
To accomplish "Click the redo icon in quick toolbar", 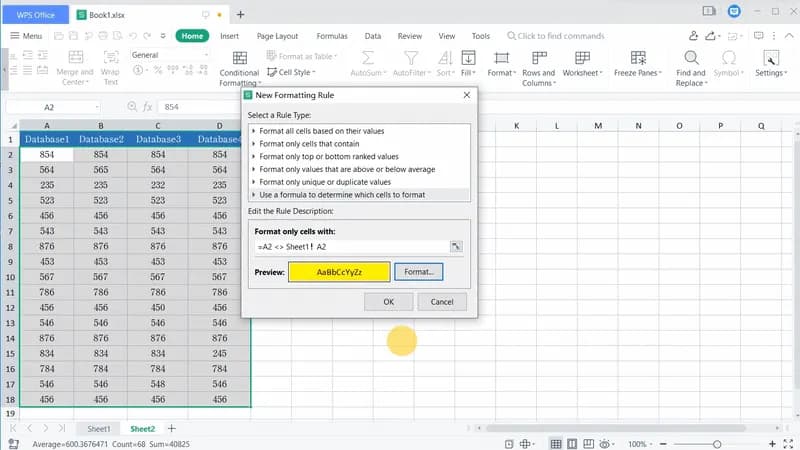I will [147, 36].
